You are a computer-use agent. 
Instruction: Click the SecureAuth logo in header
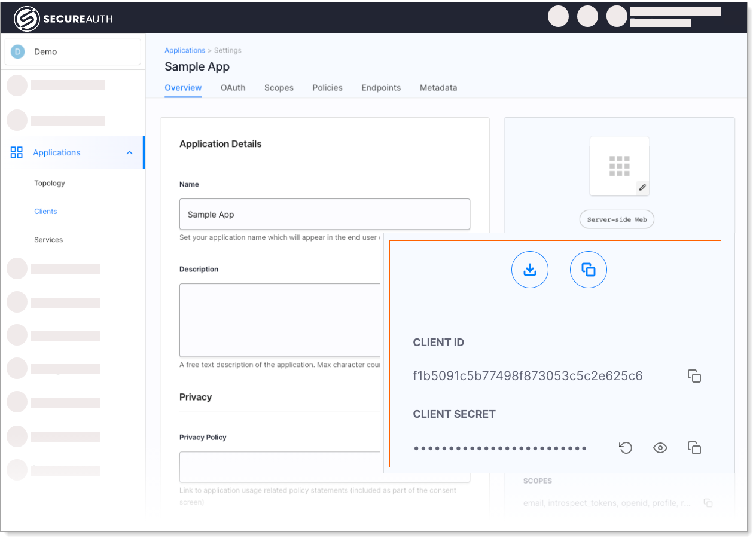[63, 19]
